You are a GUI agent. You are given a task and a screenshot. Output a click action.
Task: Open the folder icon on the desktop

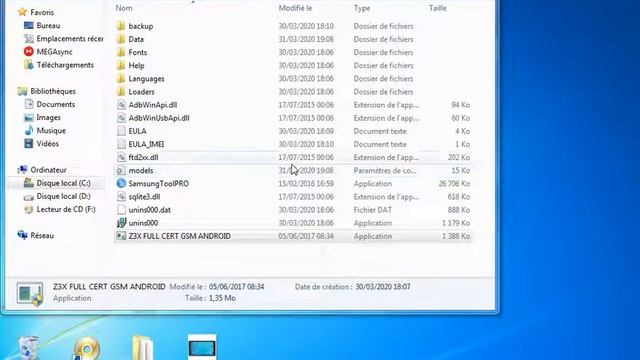tap(142, 348)
